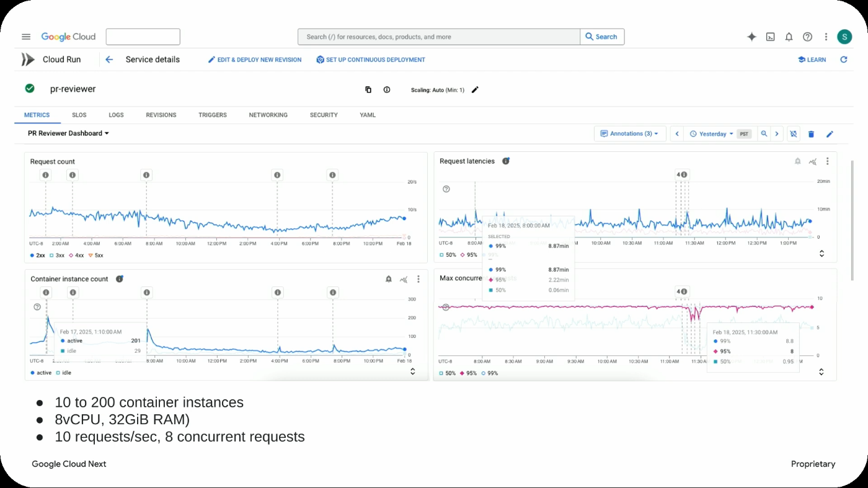This screenshot has height=488, width=868.
Task: Click Container instance count help icon
Action: (37, 307)
